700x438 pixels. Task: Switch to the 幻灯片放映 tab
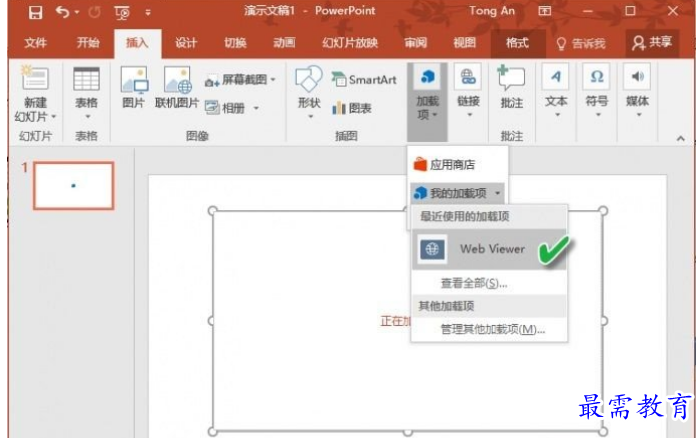point(350,43)
